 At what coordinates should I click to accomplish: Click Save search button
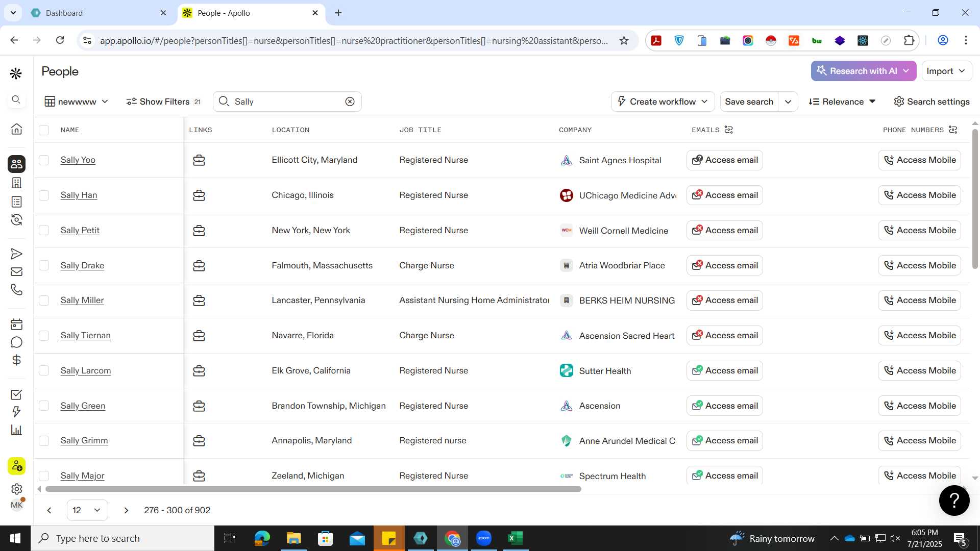(x=749, y=102)
